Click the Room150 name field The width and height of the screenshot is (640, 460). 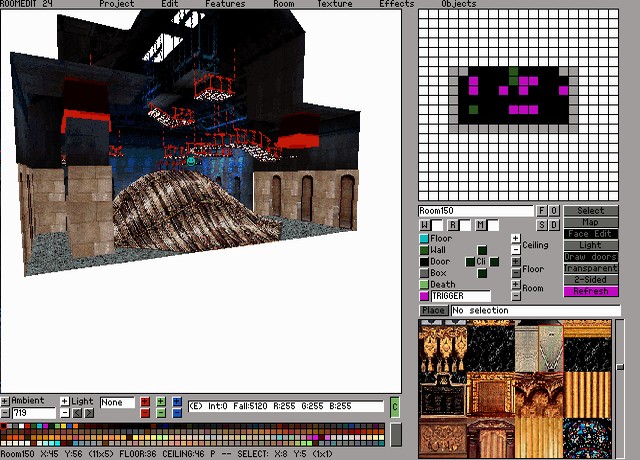point(476,211)
